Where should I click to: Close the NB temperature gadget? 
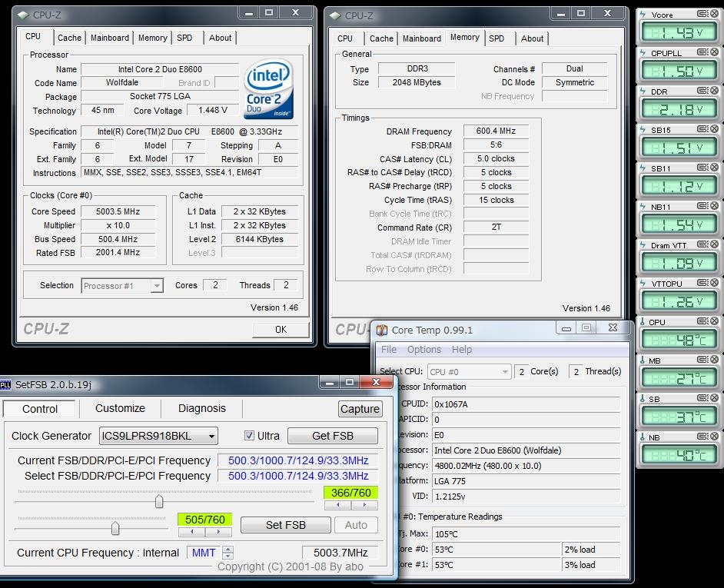(x=714, y=437)
